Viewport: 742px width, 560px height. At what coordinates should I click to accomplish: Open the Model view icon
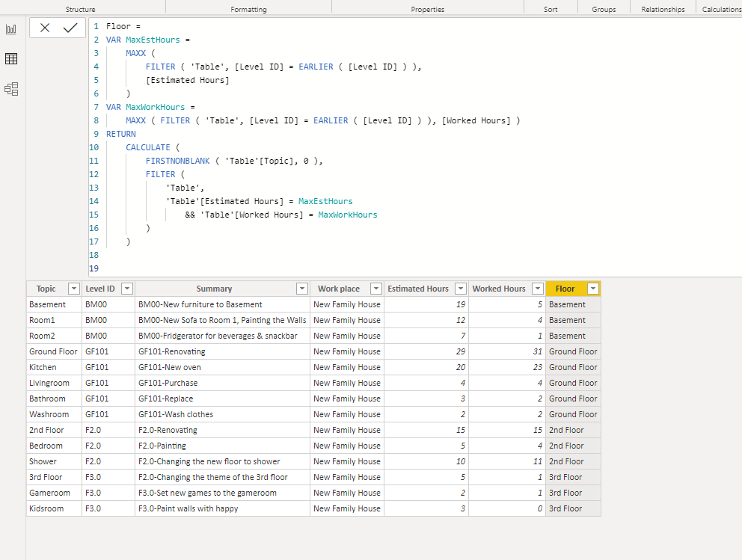[x=11, y=89]
